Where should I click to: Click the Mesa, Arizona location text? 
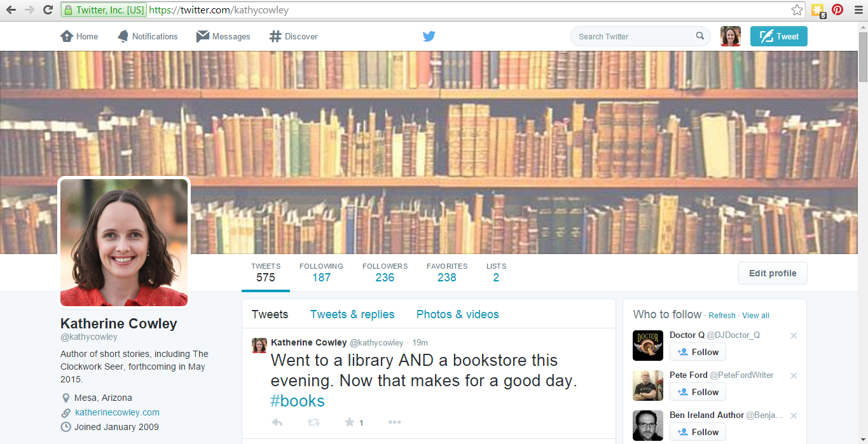(103, 398)
